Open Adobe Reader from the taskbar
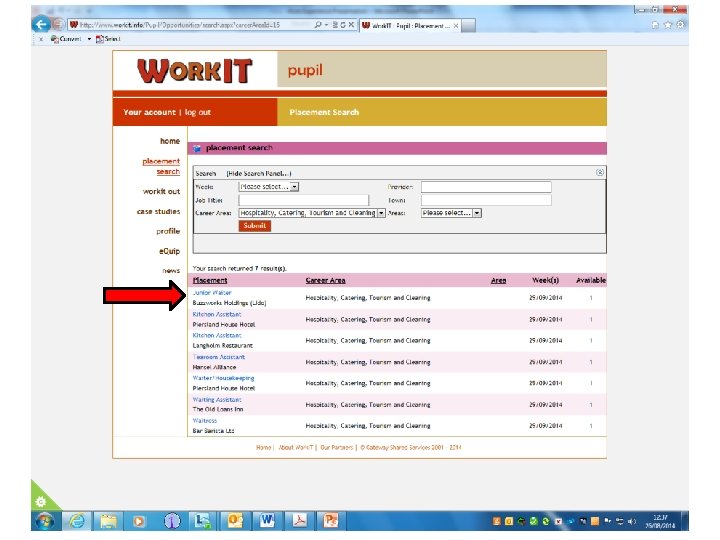Viewport: 720px width, 540px height. click(299, 521)
